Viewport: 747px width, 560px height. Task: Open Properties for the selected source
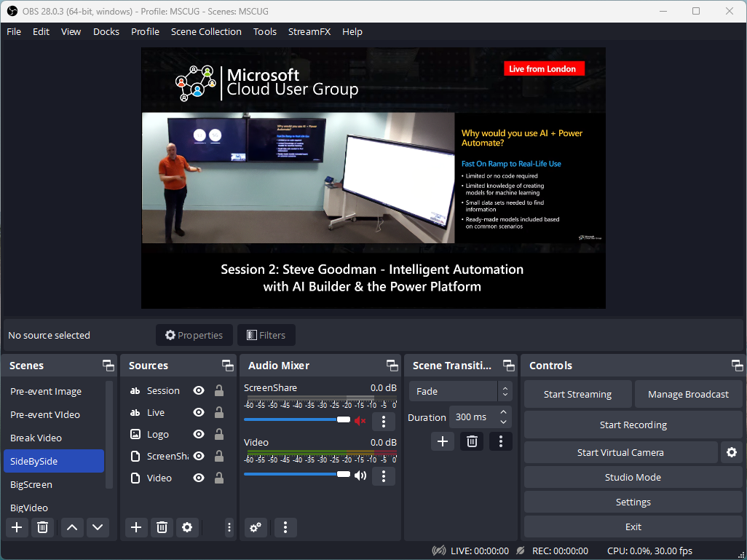(x=194, y=335)
